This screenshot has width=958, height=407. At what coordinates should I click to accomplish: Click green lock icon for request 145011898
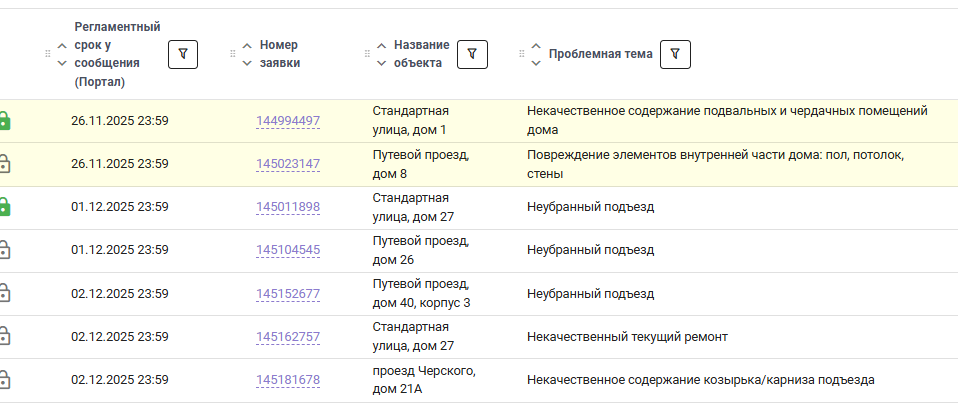(4, 207)
